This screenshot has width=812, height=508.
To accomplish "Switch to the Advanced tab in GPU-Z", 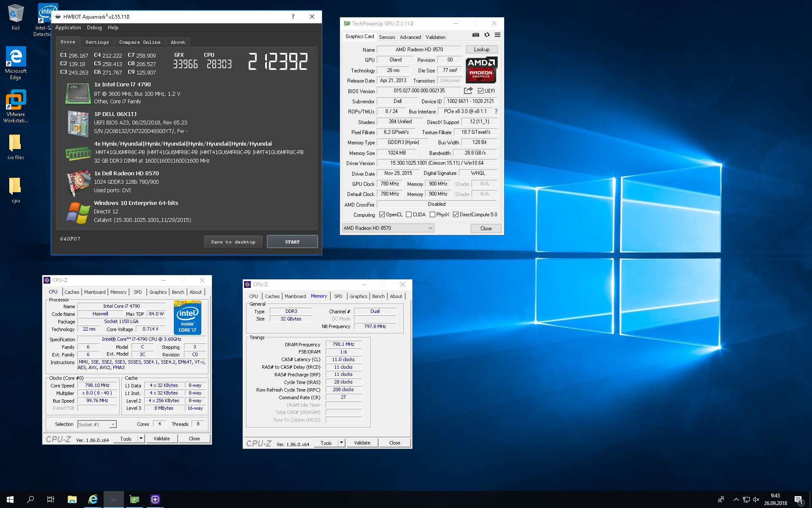I will (x=410, y=37).
